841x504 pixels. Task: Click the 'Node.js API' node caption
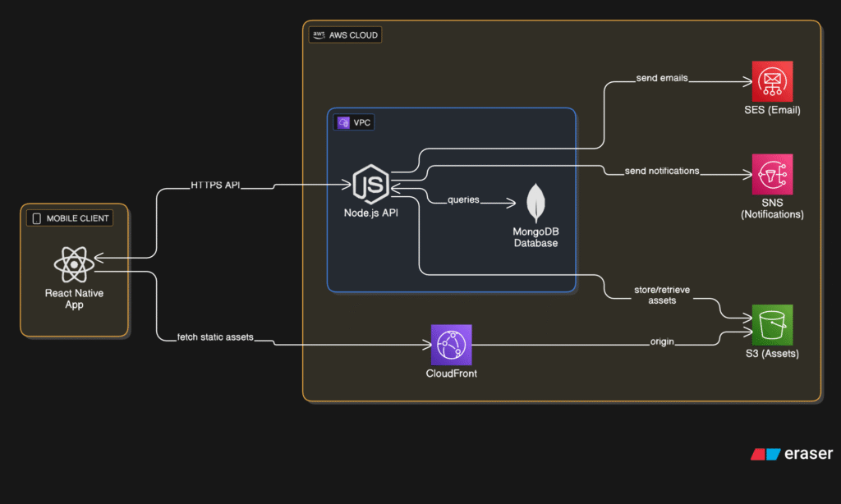pyautogui.click(x=370, y=213)
